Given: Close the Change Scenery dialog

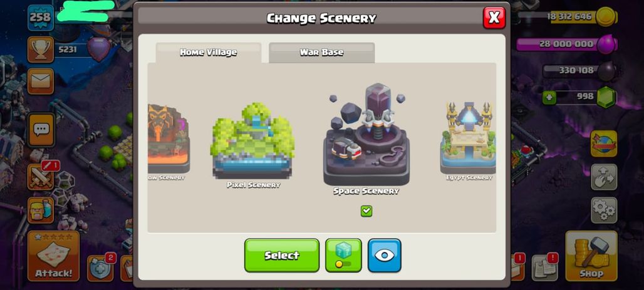Looking at the screenshot, I should pos(494,18).
